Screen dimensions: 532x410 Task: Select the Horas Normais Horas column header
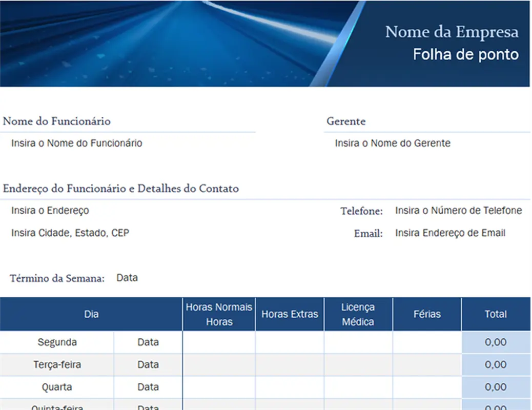tap(219, 314)
